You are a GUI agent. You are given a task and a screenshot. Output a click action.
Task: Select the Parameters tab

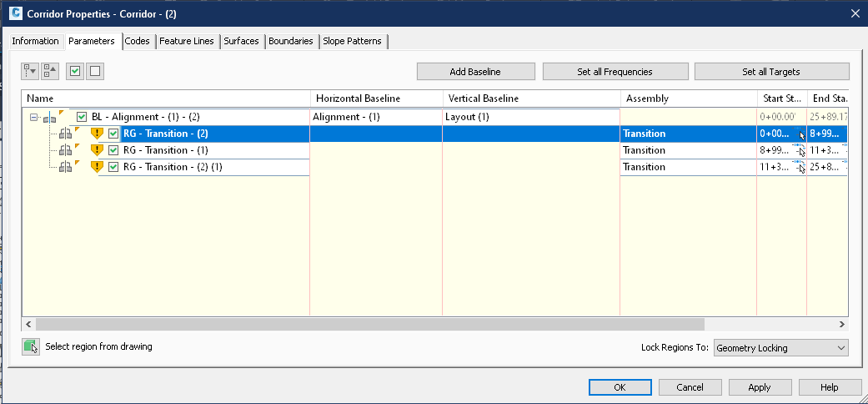92,41
